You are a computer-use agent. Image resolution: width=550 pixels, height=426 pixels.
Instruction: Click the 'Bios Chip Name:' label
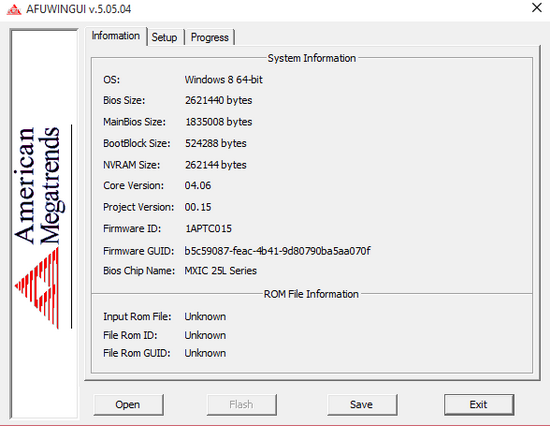pos(139,271)
